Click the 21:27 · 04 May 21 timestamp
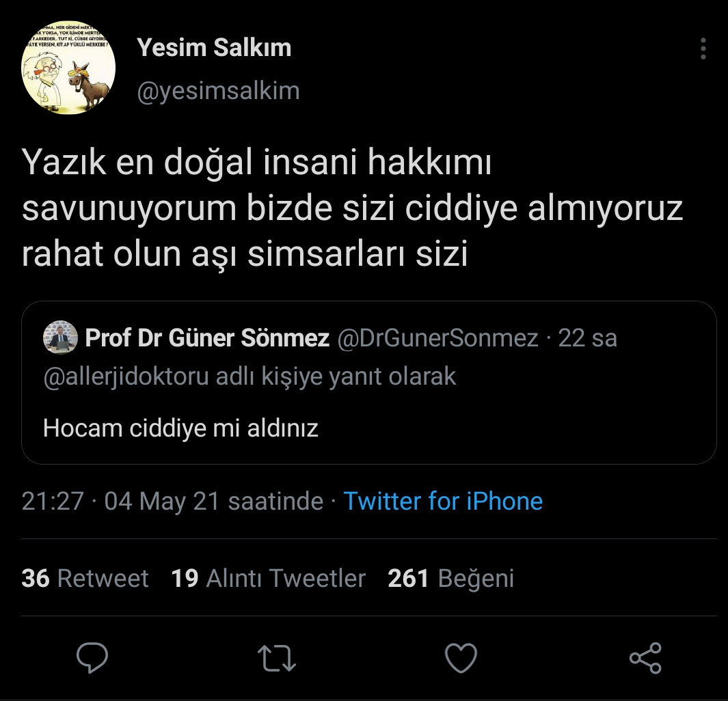Image resolution: width=728 pixels, height=701 pixels. pyautogui.click(x=172, y=501)
